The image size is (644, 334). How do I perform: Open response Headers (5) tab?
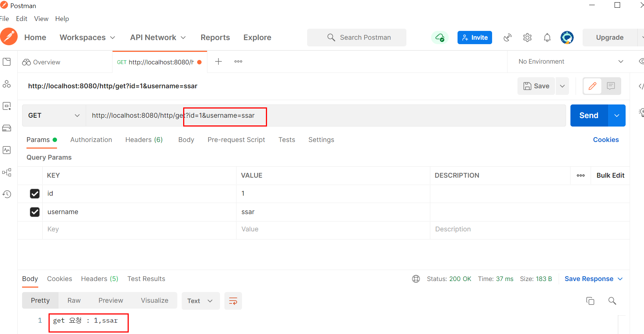click(x=100, y=279)
